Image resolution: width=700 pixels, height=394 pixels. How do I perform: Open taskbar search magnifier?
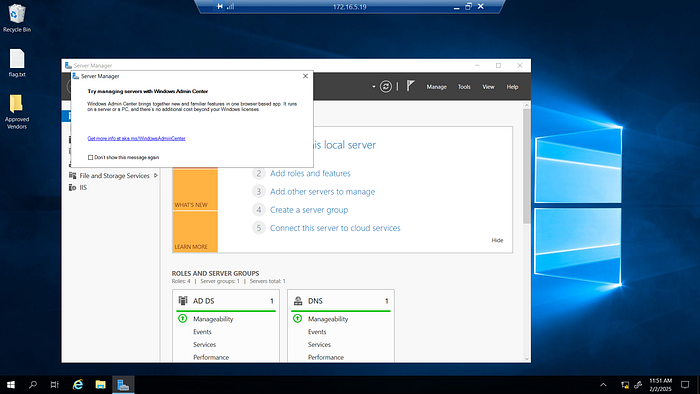click(33, 385)
